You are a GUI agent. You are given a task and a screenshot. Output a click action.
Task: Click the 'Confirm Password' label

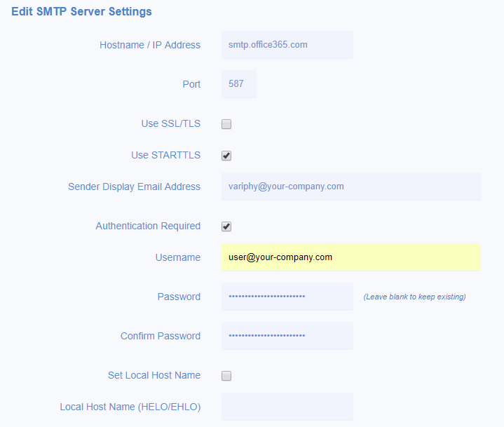161,336
